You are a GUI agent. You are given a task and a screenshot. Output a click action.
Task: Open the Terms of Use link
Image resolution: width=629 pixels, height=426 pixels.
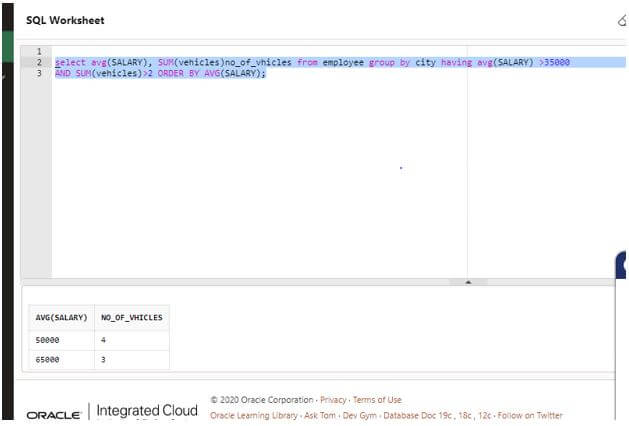(377, 400)
